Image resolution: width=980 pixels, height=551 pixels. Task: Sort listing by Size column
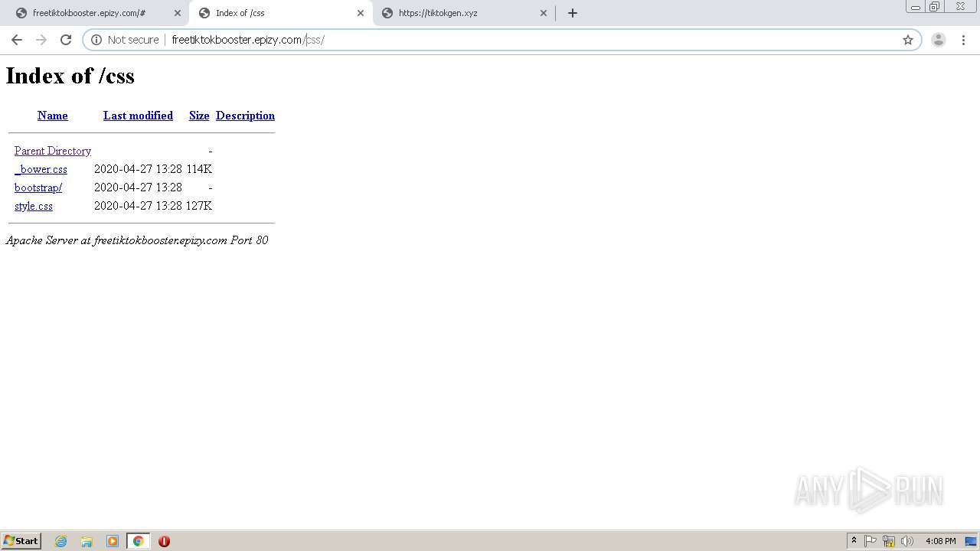pos(199,116)
